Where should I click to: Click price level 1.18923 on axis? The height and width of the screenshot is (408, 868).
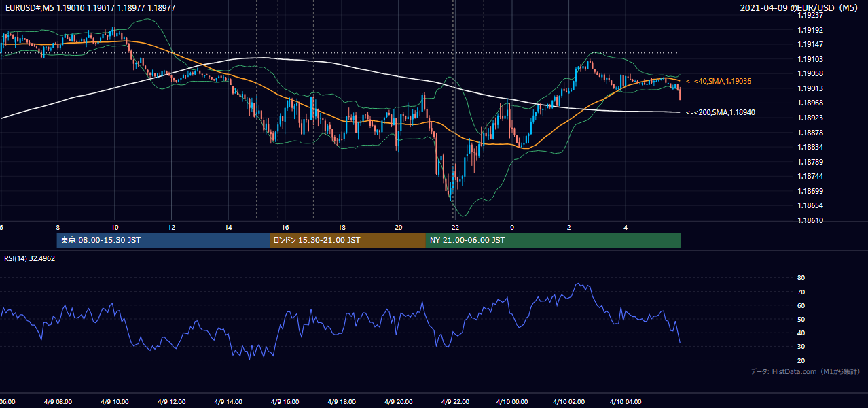coord(811,118)
